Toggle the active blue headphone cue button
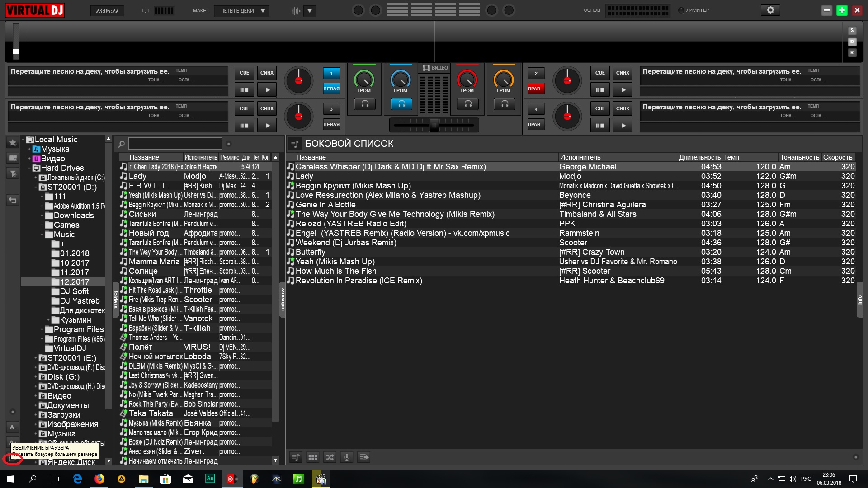Image resolution: width=868 pixels, height=488 pixels. tap(401, 104)
